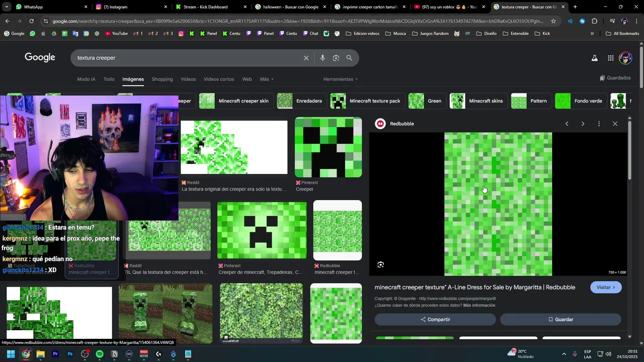Switch to the Shopping tab
Viewport: 644px width, 362px height.
(x=162, y=79)
